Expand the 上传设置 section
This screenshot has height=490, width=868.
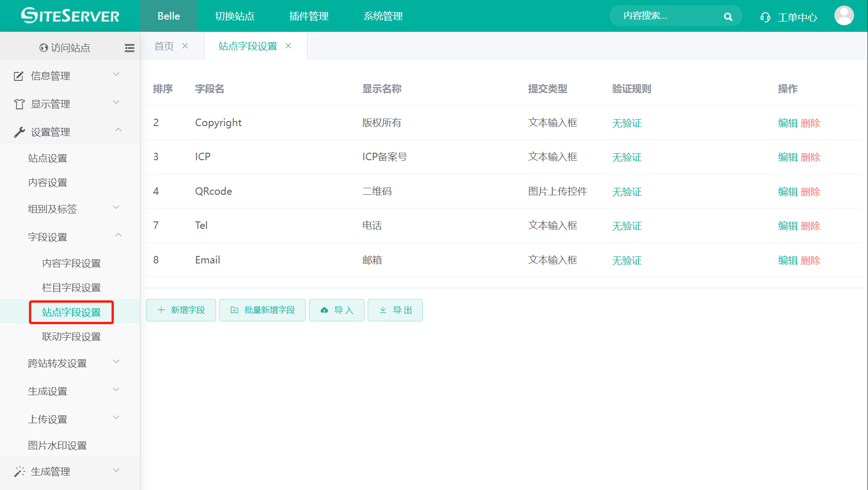click(116, 418)
